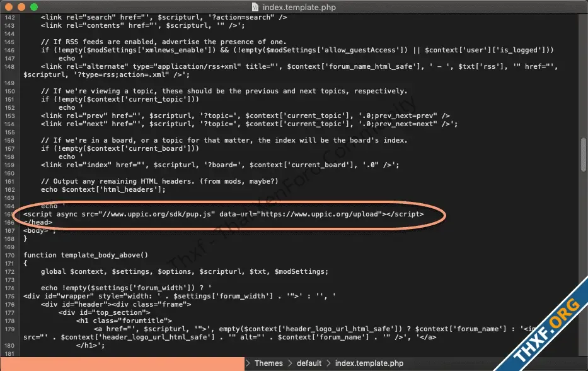Click the link rel="alternate" RSS code line

coord(291,71)
